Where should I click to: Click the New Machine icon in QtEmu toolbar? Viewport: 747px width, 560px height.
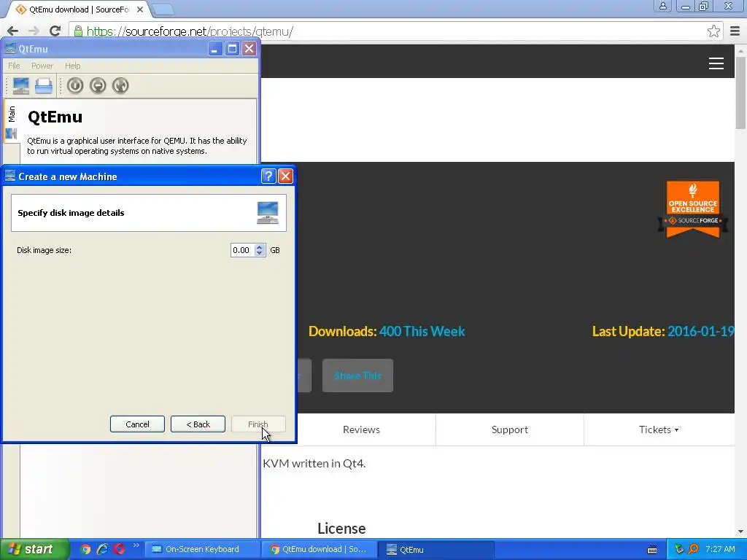21,86
